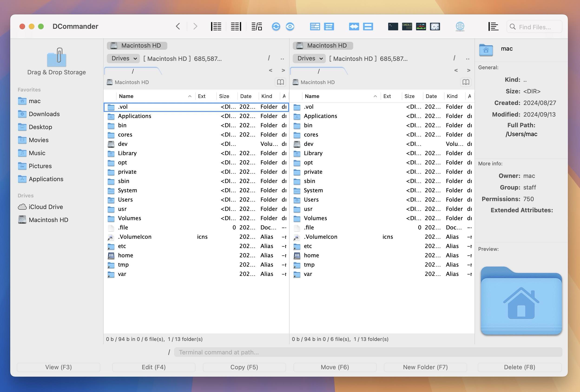
Task: Open the right panel Drives dropdown
Action: pyautogui.click(x=310, y=58)
